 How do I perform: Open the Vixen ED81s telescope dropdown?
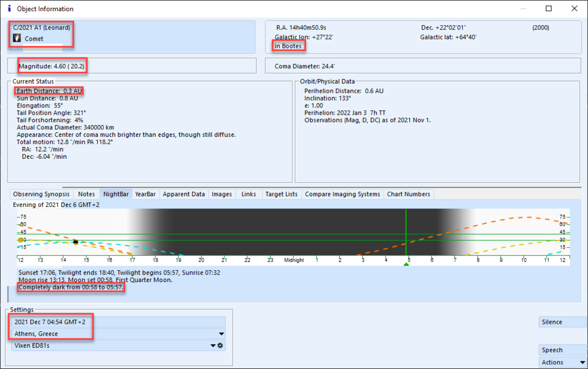213,345
